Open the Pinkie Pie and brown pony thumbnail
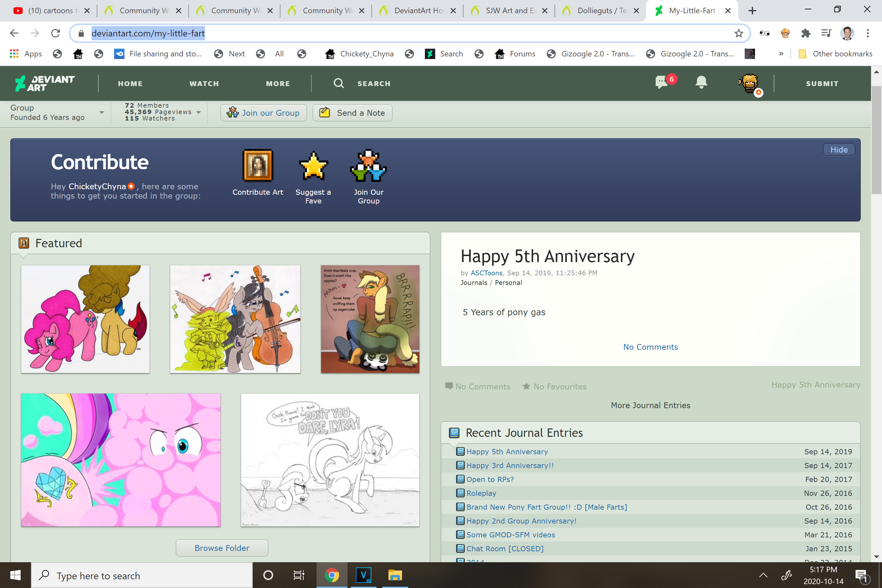The width and height of the screenshot is (882, 588). pos(85,319)
